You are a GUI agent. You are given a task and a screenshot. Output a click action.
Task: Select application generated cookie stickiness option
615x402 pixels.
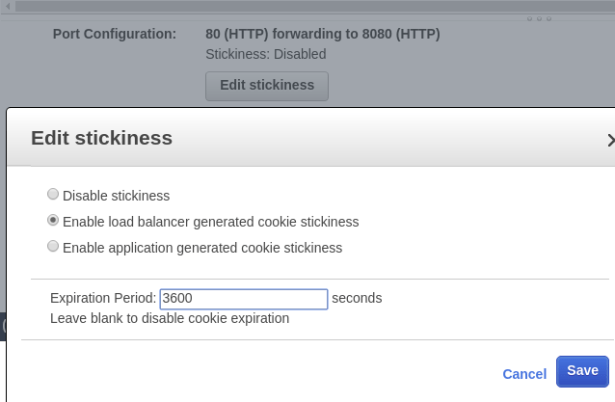point(53,247)
